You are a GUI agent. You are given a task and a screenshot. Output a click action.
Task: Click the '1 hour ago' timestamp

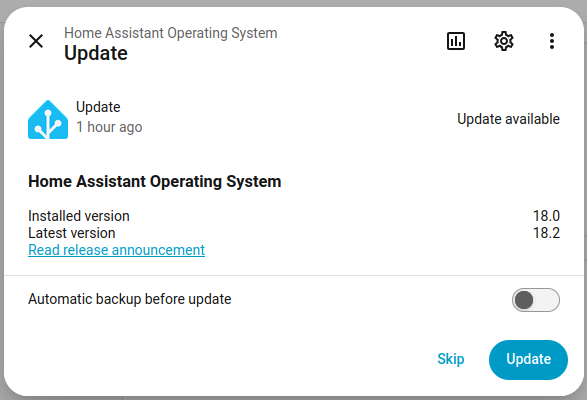point(109,127)
